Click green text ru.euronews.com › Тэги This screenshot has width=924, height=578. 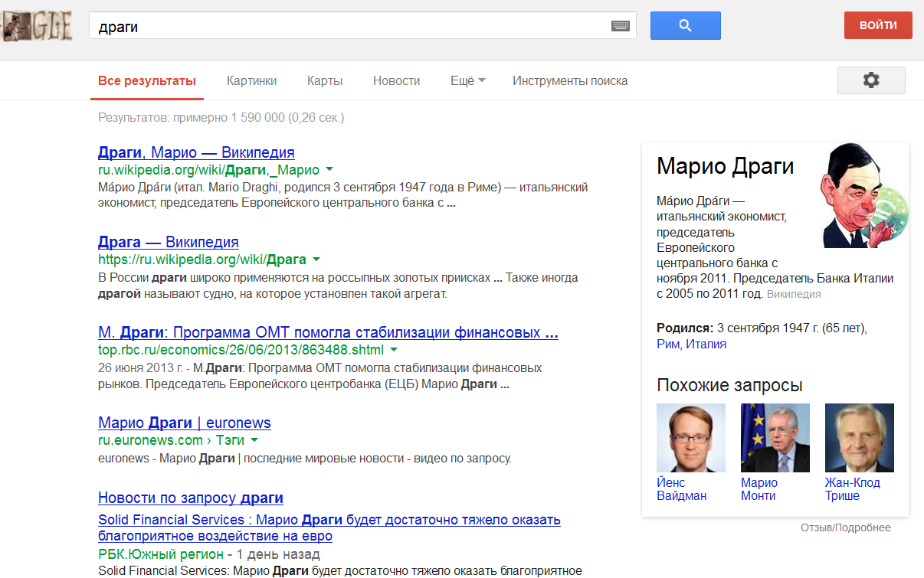coord(171,440)
